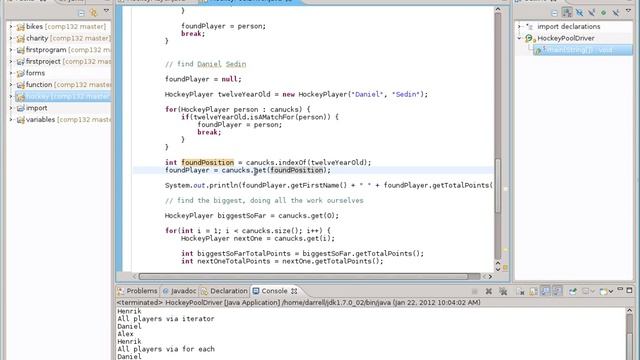The height and width of the screenshot is (360, 640).
Task: Close the Console view tab
Action: (x=294, y=291)
